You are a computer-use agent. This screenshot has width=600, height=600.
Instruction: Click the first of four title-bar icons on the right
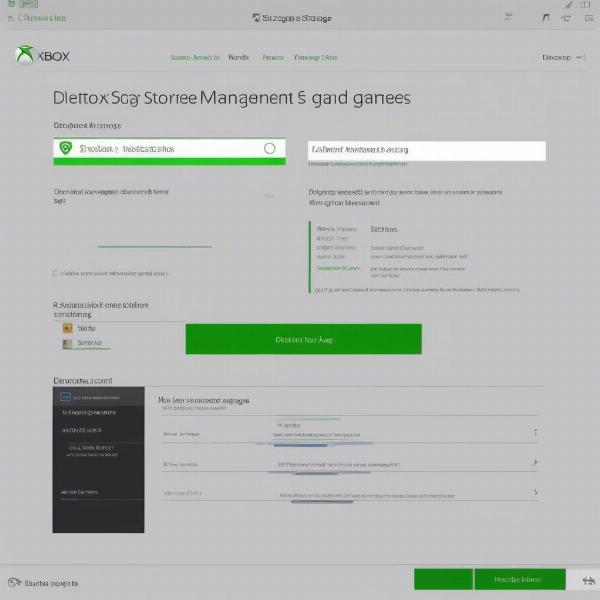click(x=508, y=16)
